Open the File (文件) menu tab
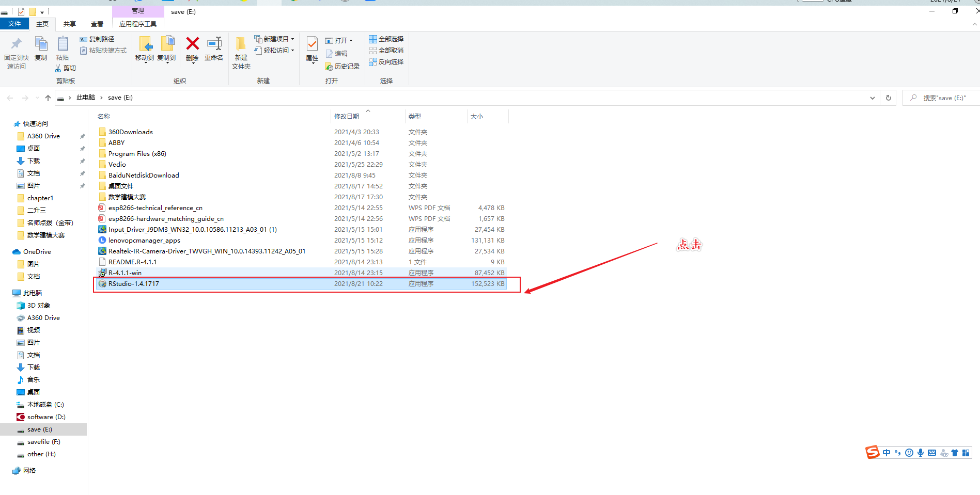980x495 pixels. click(14, 24)
